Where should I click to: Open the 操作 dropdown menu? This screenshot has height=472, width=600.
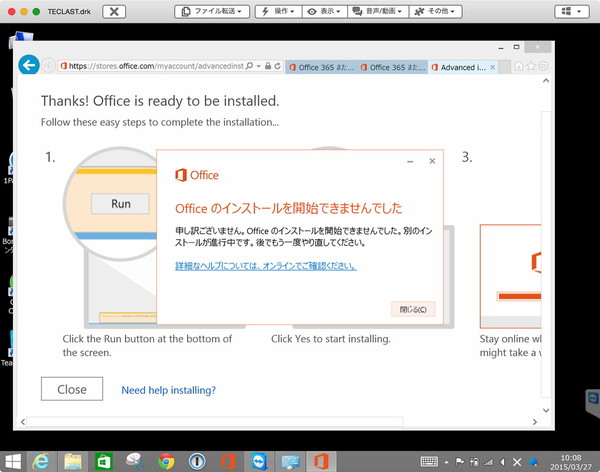279,11
